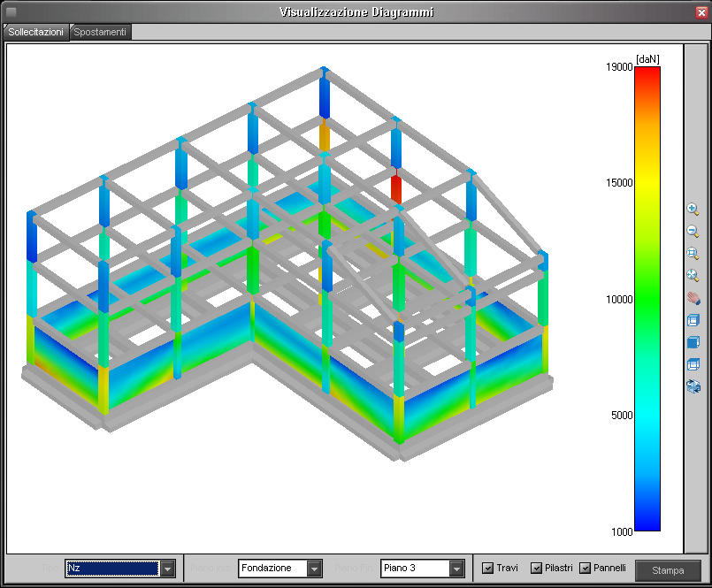Select the Sollecitazioni tab

pyautogui.click(x=36, y=32)
